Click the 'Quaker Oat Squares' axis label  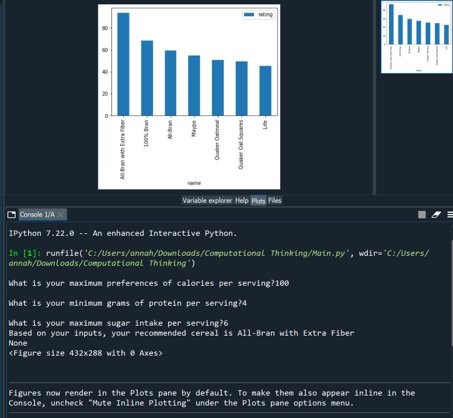point(241,145)
